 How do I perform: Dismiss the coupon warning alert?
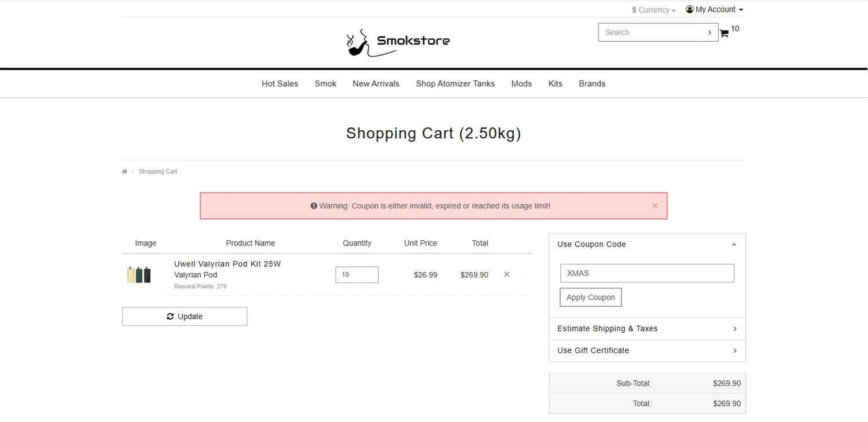(x=655, y=206)
